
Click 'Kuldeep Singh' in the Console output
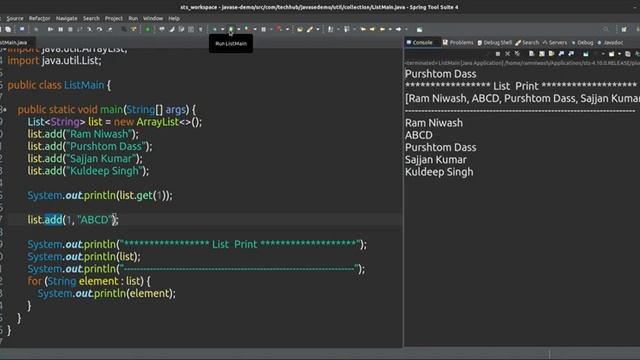tap(439, 172)
